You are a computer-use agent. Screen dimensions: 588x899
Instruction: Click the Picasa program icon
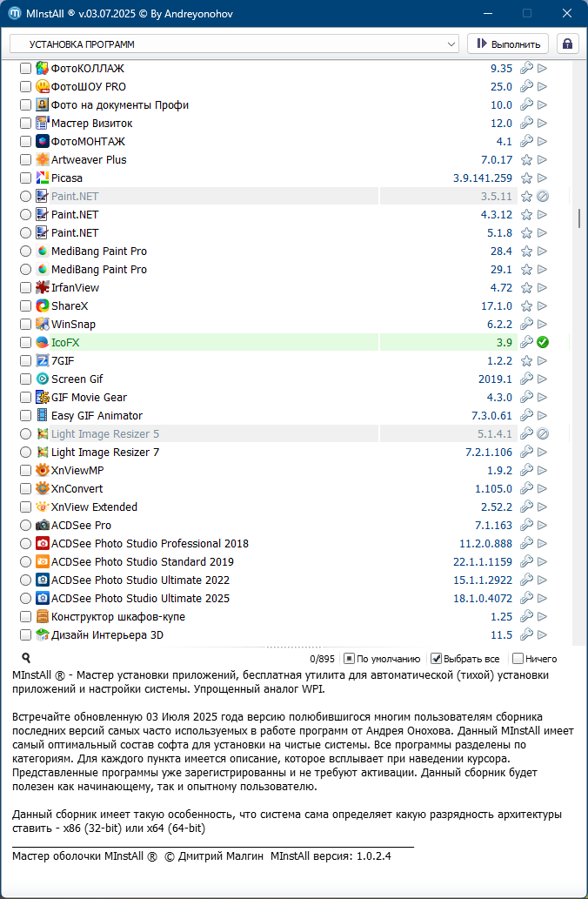pos(43,178)
